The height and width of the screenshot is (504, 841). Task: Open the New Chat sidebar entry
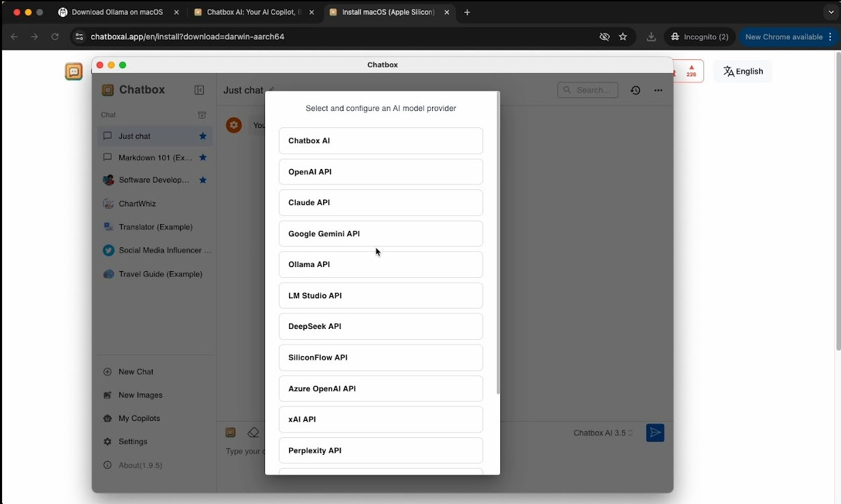tap(155, 372)
